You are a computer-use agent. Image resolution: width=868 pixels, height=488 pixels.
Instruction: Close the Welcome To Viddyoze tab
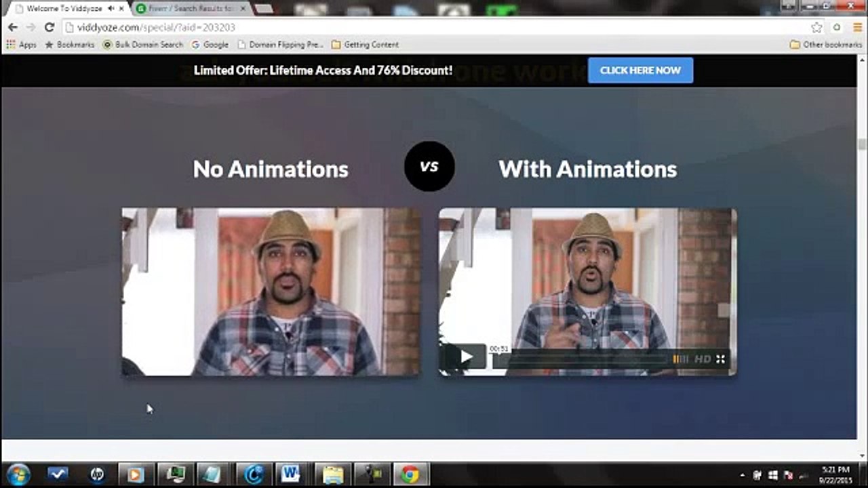coord(121,8)
